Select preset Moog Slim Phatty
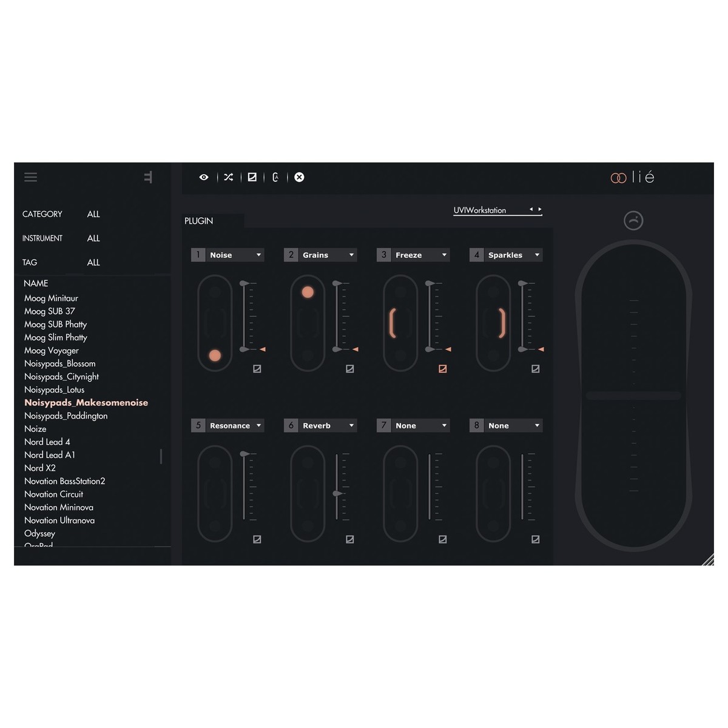The height and width of the screenshot is (728, 728). [x=56, y=337]
